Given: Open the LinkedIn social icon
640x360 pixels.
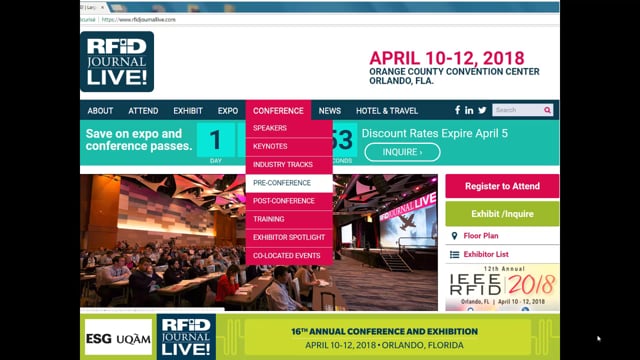Looking at the screenshot, I should click(469, 110).
